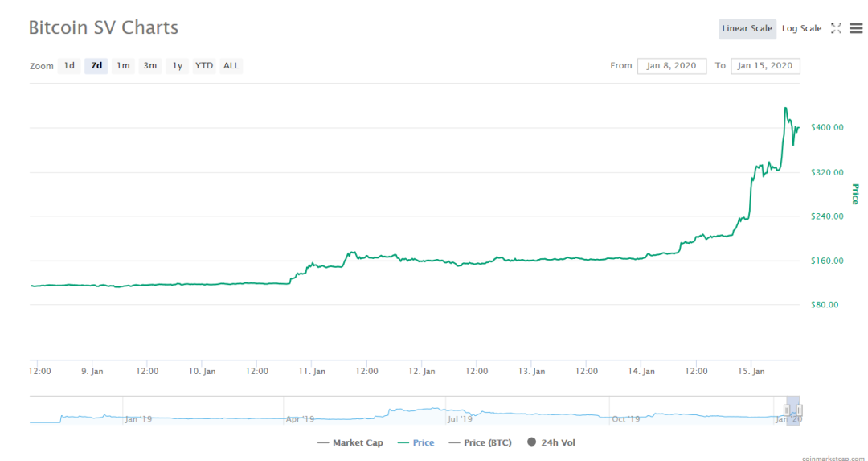Click the coinmarketcap.com credit link
The width and height of the screenshot is (868, 461).
pos(835,457)
